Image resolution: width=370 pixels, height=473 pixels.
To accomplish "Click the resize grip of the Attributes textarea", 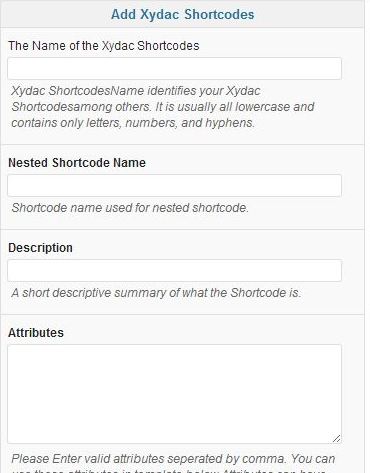I will pyautogui.click(x=337, y=439).
